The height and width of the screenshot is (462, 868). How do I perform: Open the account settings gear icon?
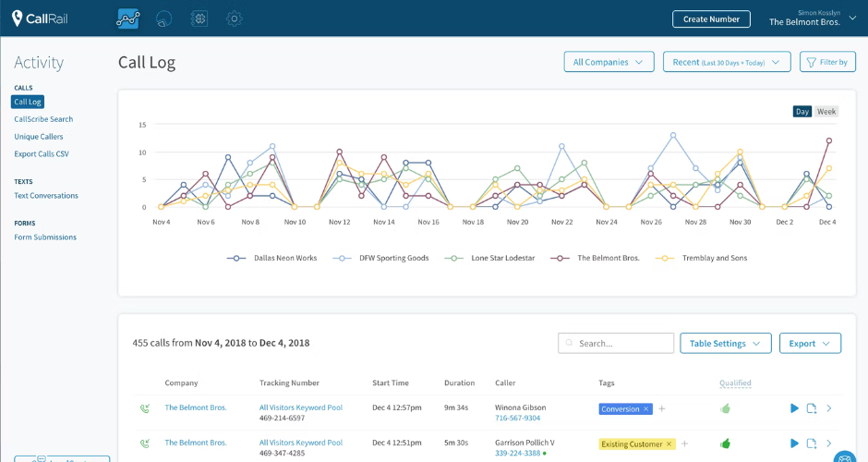tap(235, 18)
